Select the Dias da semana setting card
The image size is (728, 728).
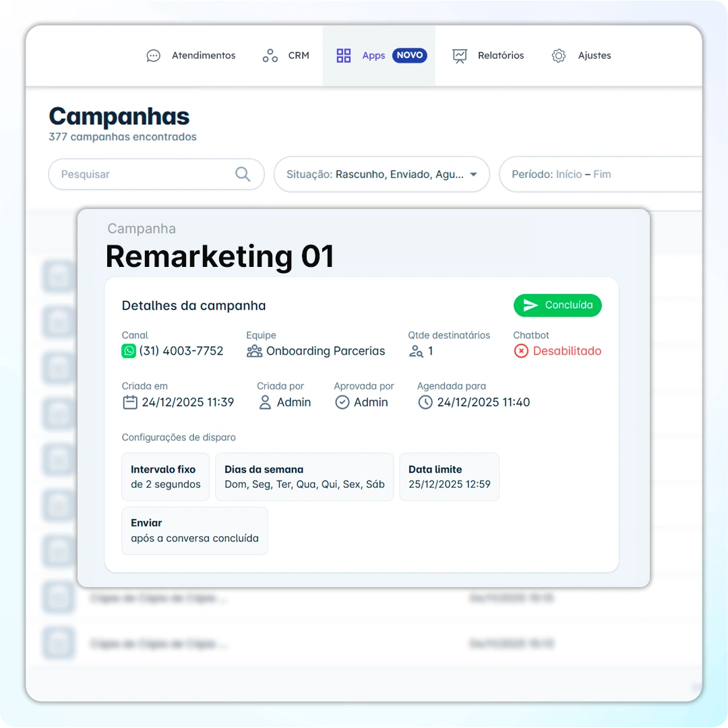tap(305, 477)
